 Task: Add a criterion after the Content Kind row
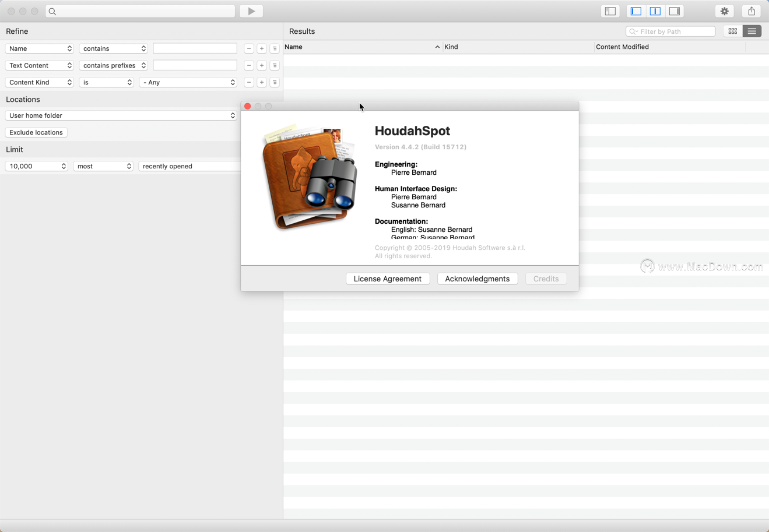pyautogui.click(x=262, y=82)
